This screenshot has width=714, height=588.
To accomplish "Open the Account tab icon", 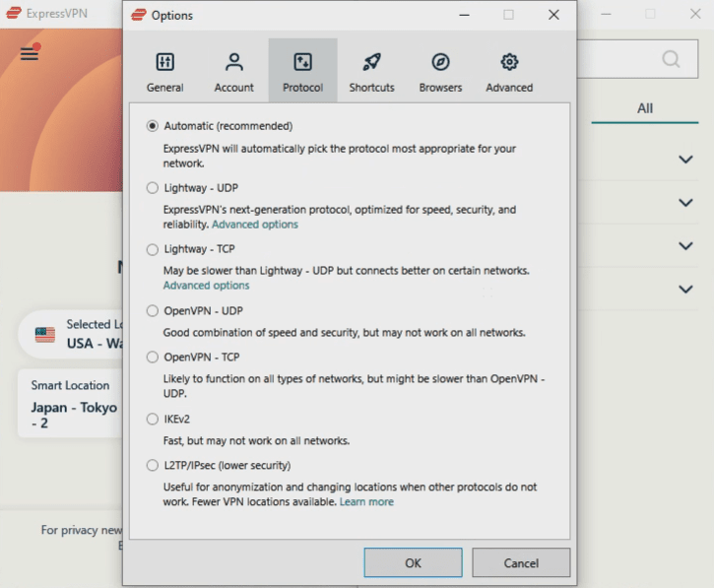I will pyautogui.click(x=234, y=62).
